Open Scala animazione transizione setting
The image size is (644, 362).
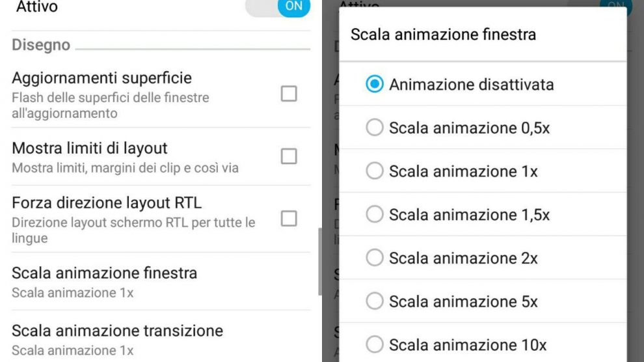point(117,339)
